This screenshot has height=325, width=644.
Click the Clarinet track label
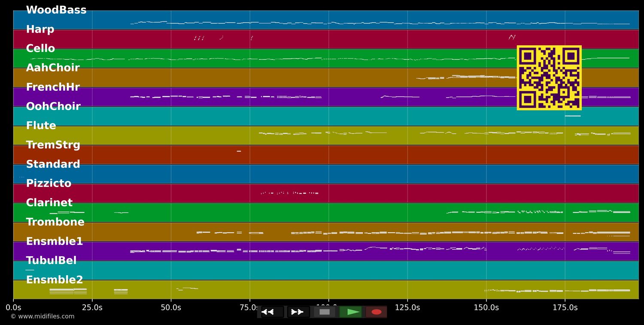49,203
